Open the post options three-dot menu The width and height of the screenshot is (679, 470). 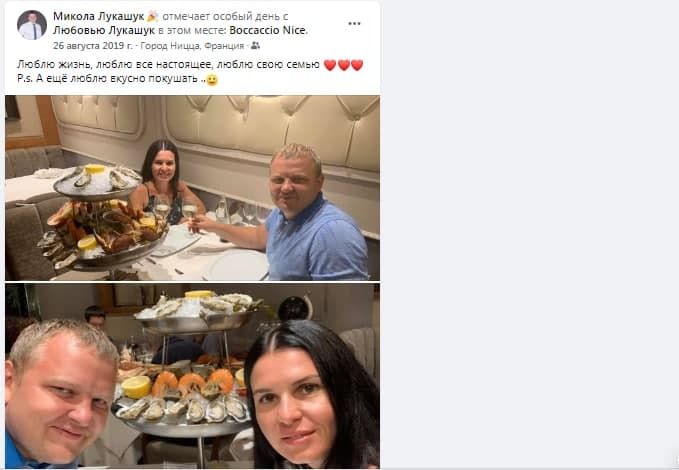pyautogui.click(x=354, y=24)
